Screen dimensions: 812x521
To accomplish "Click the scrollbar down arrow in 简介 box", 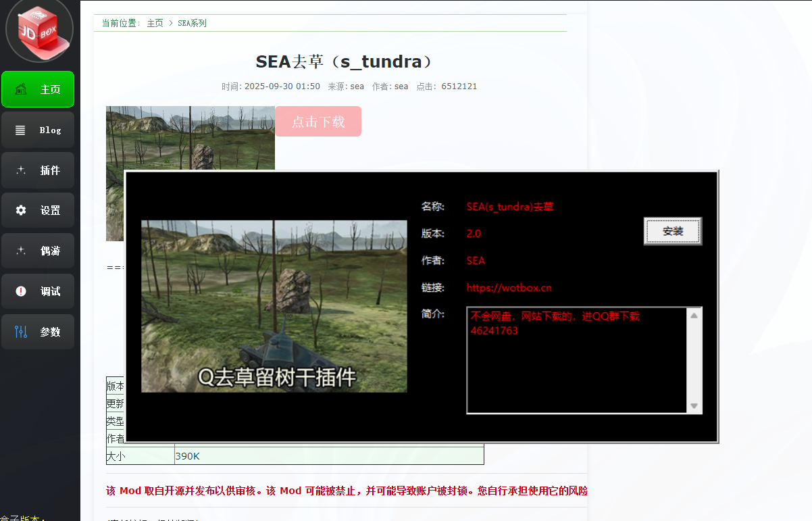I will tap(694, 405).
